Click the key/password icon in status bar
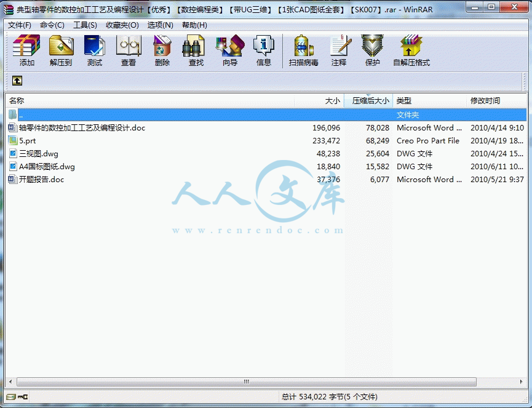 pyautogui.click(x=23, y=396)
